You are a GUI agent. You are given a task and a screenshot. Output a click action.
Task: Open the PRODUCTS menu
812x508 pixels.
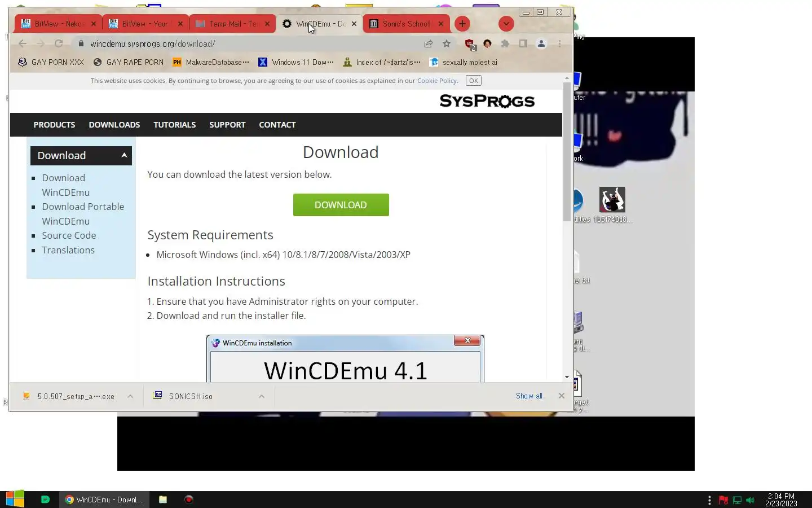(54, 125)
